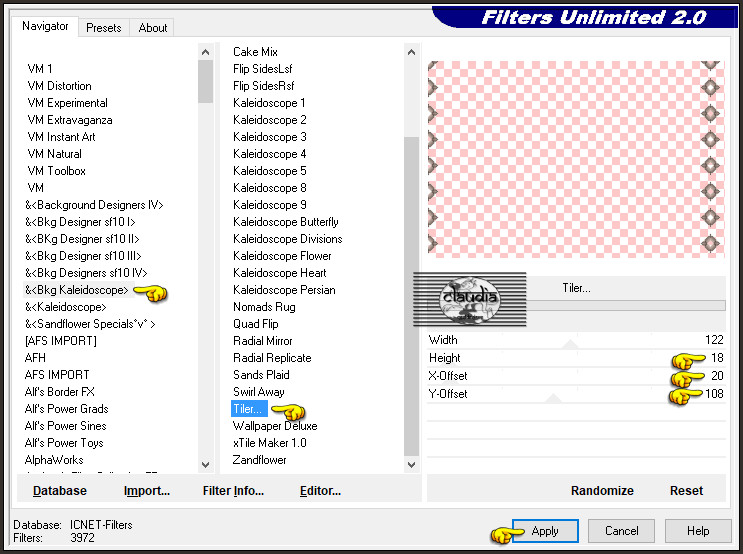Switch to the Navigator tab
Screen dimensions: 743x554
pyautogui.click(x=45, y=27)
